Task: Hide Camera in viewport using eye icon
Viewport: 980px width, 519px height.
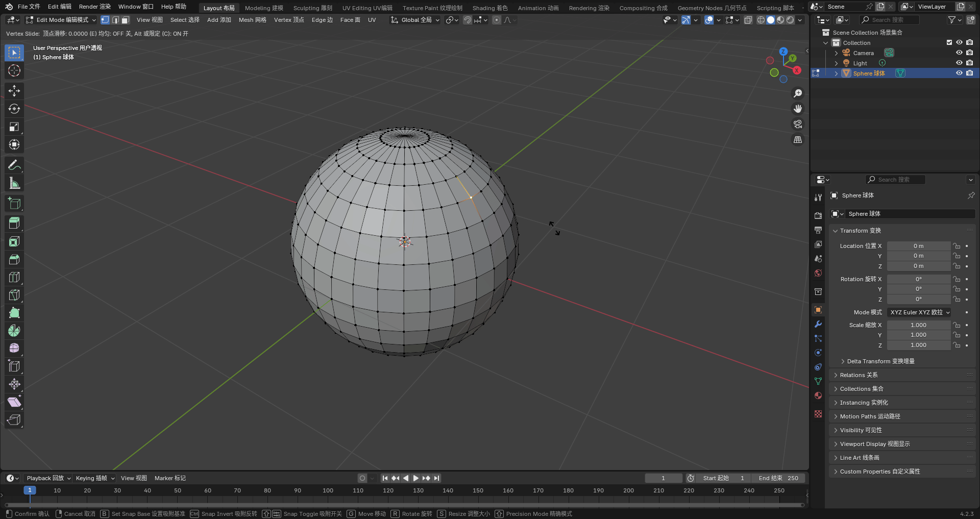Action: [959, 53]
